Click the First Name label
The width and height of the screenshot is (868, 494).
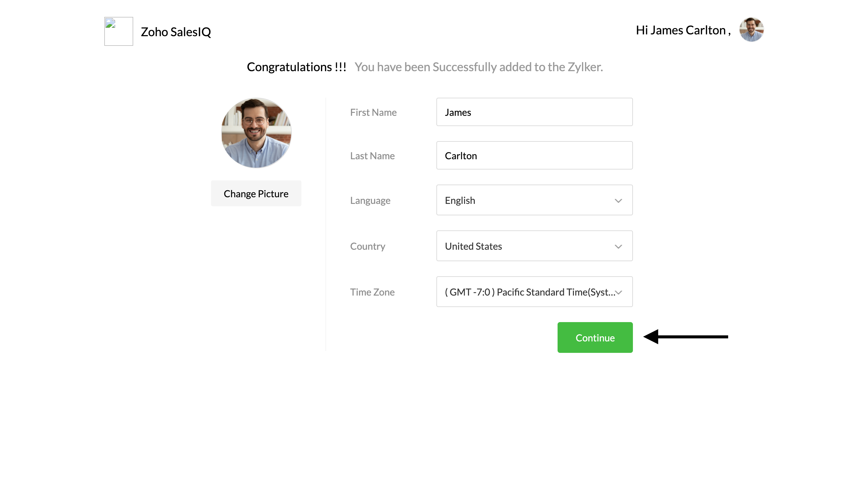click(373, 112)
